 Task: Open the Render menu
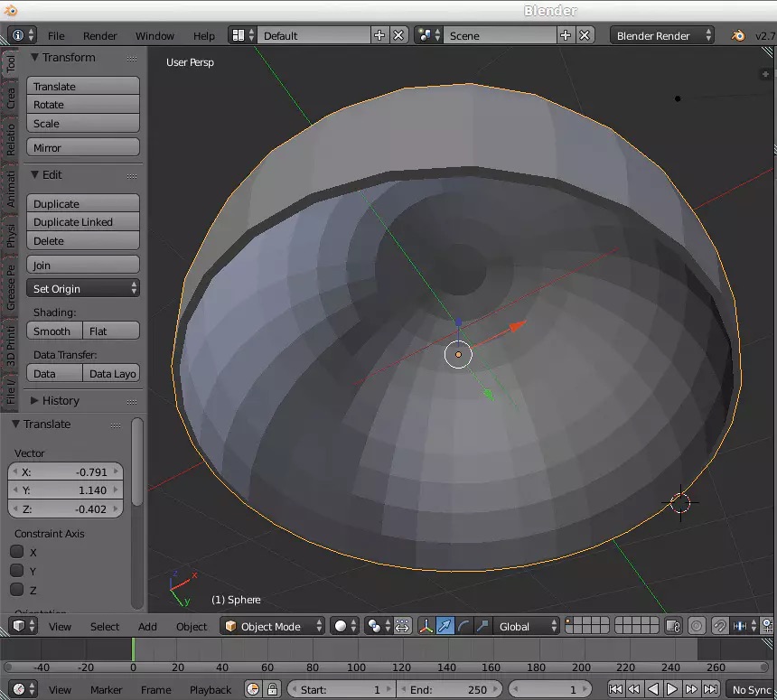(x=99, y=36)
